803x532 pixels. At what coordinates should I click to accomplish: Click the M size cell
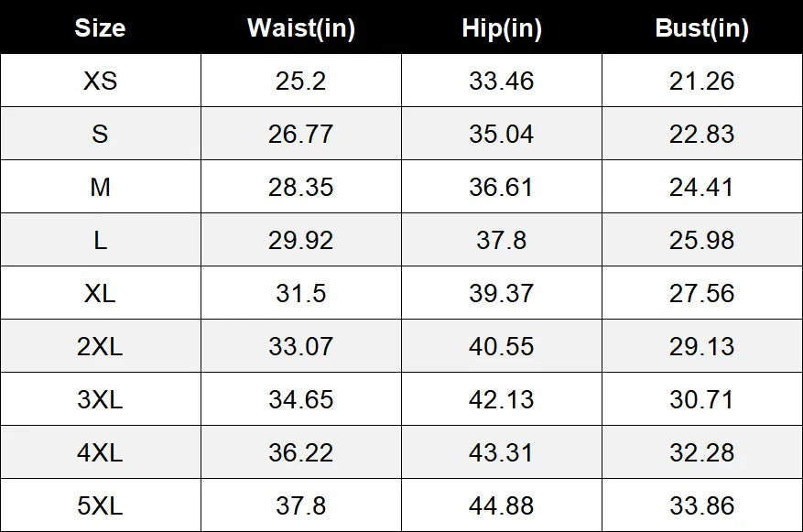[100, 187]
